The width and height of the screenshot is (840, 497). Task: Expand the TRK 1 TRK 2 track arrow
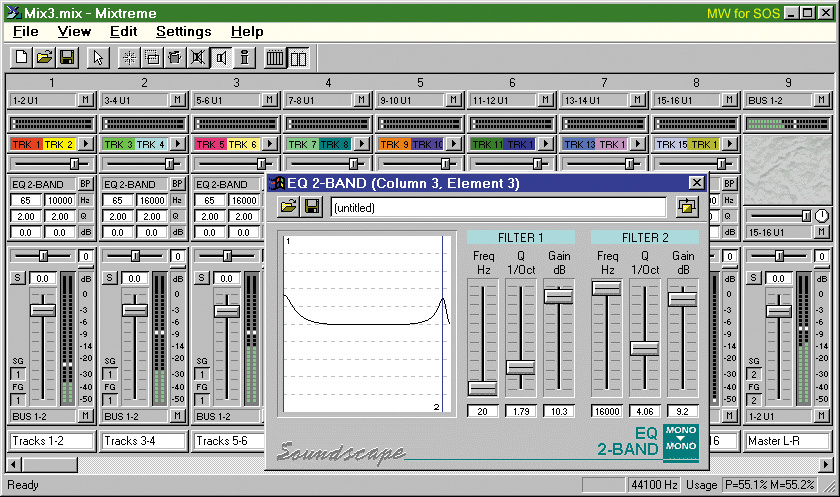tap(85, 144)
